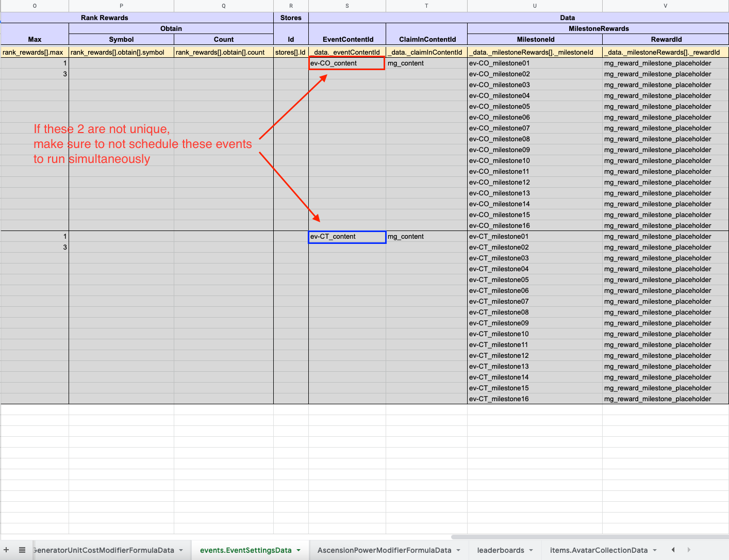Click the ev-CO_milestone01 cell
Screen dimensions: 729x560
[535, 63]
